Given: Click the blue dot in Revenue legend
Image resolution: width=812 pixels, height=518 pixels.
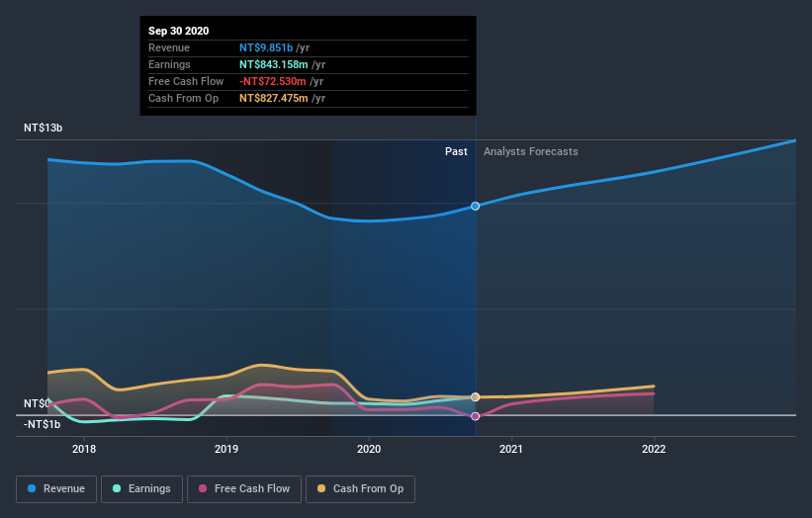Looking at the screenshot, I should (x=32, y=488).
